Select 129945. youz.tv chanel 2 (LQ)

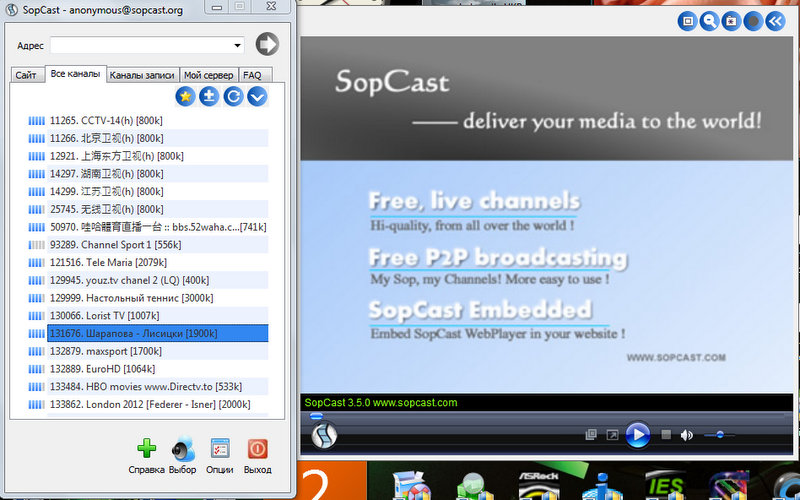tap(158, 280)
